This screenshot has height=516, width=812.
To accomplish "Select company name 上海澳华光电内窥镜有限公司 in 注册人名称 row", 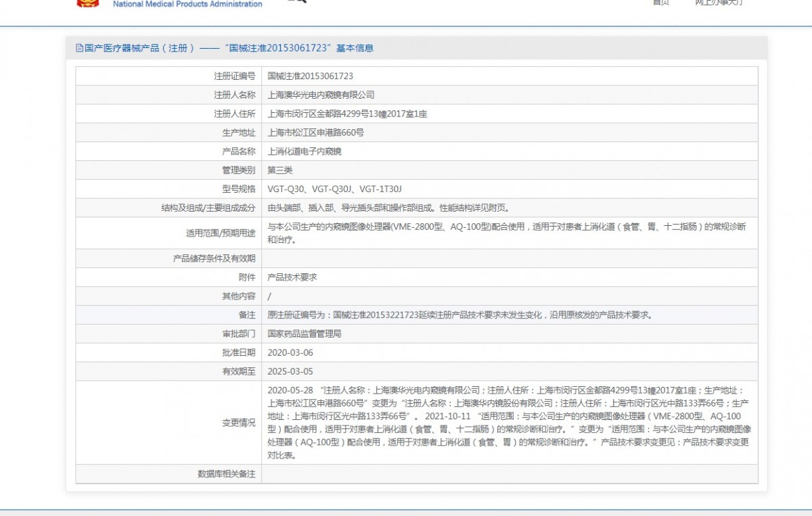I will coord(321,95).
